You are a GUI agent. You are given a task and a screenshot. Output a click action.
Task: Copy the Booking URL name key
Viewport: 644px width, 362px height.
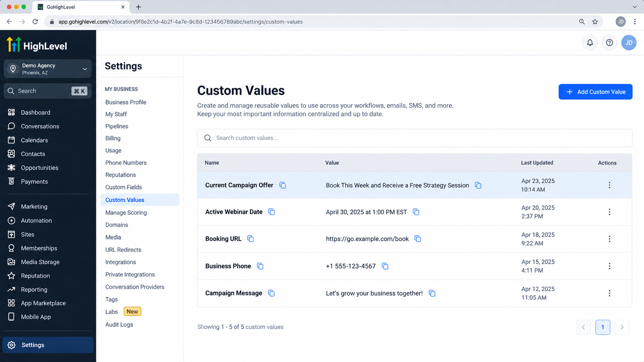(250, 239)
